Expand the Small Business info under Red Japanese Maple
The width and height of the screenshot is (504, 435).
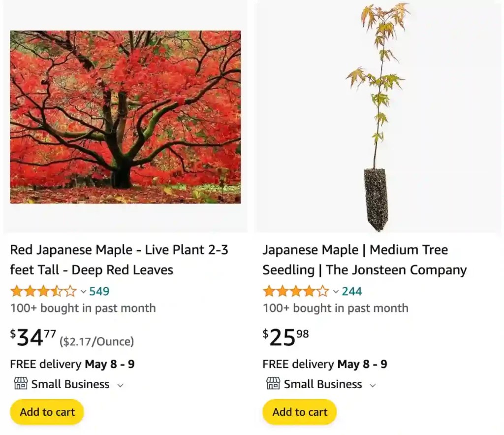[121, 385]
